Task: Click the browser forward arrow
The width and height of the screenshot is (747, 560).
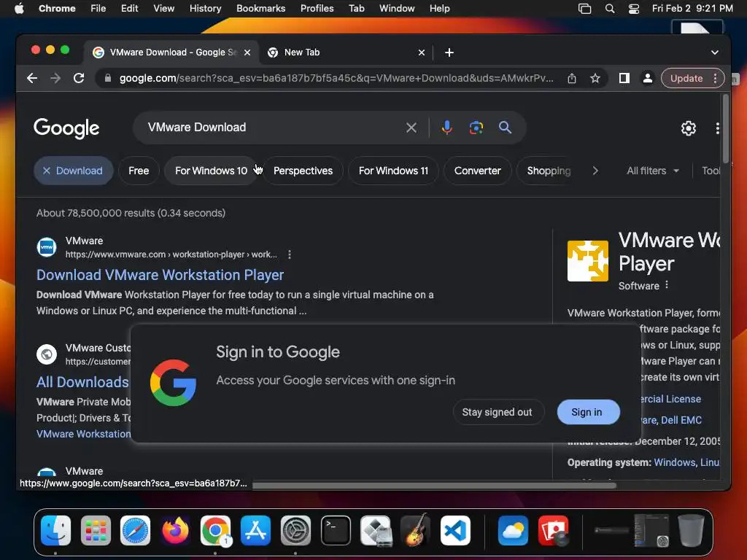Action: click(55, 78)
